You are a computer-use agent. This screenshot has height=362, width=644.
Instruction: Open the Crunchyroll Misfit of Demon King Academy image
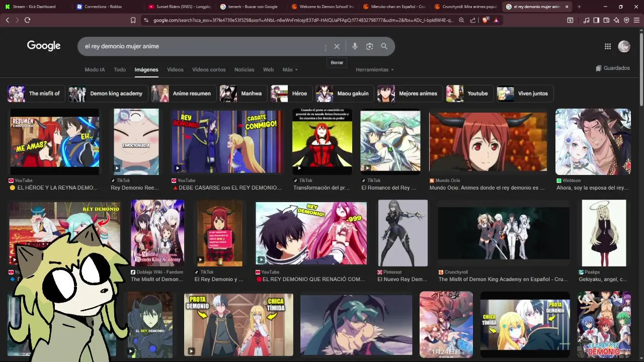503,233
